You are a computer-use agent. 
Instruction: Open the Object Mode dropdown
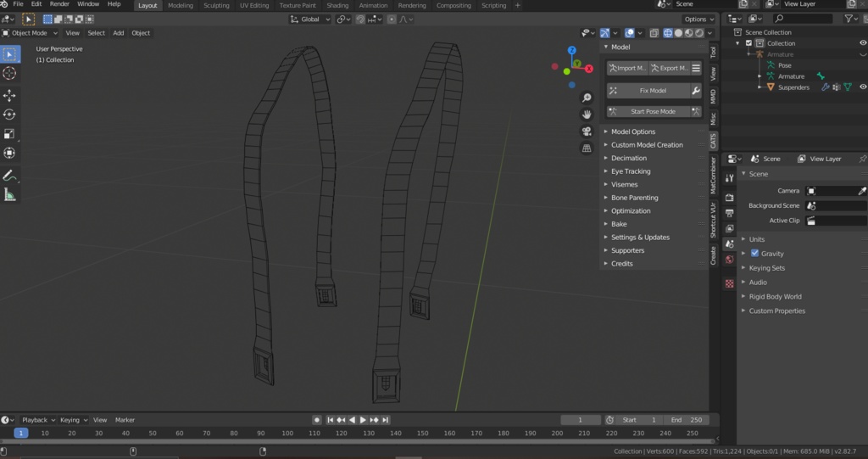(31, 33)
